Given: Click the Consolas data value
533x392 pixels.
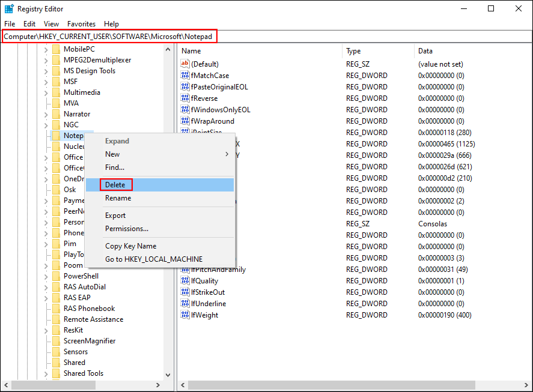Looking at the screenshot, I should click(433, 224).
